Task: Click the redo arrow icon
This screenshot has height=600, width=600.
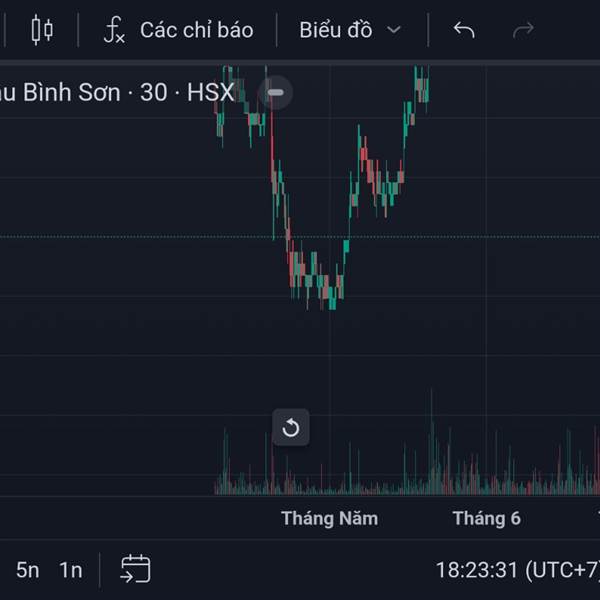Action: pyautogui.click(x=523, y=30)
